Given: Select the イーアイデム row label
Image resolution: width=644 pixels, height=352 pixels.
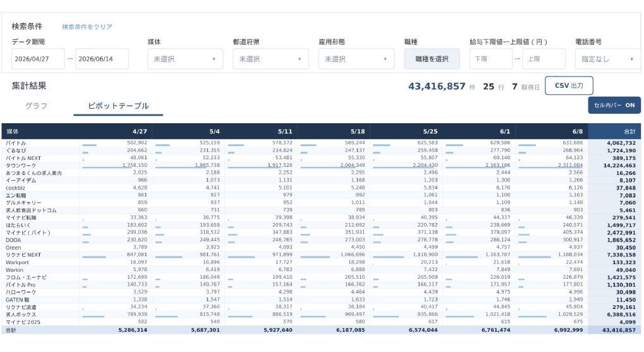Looking at the screenshot, I should tap(21, 180).
